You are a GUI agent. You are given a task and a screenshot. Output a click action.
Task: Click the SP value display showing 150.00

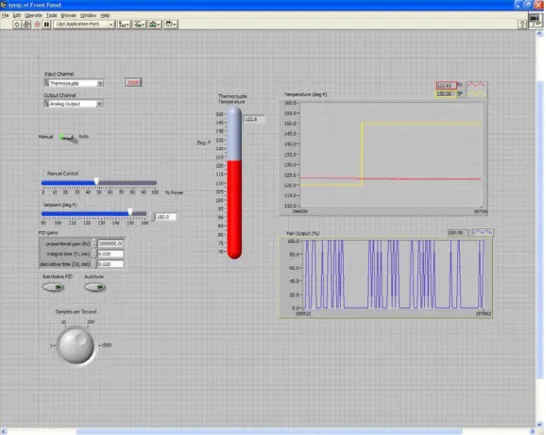pyautogui.click(x=445, y=94)
